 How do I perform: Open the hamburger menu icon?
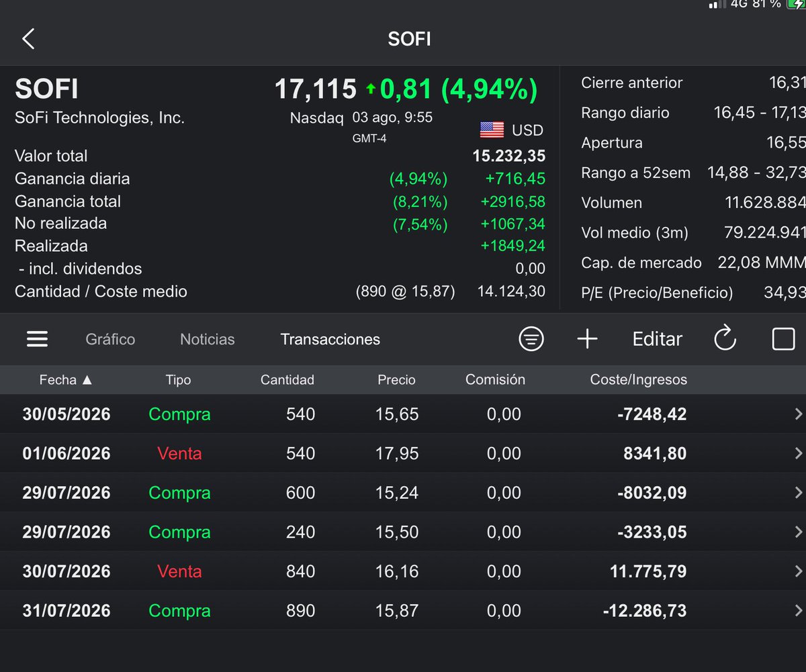(x=37, y=339)
